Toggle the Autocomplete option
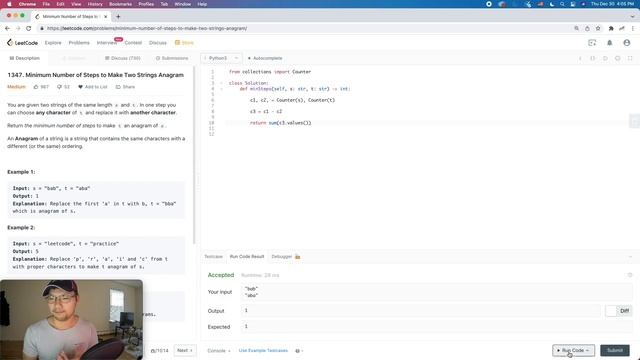This screenshot has width=640, height=360. (265, 58)
